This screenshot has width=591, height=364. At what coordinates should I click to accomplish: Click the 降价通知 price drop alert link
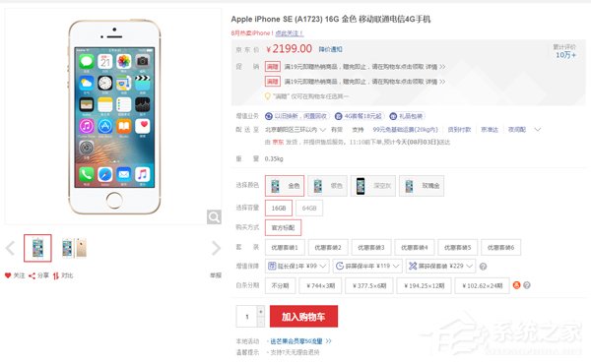pos(331,49)
